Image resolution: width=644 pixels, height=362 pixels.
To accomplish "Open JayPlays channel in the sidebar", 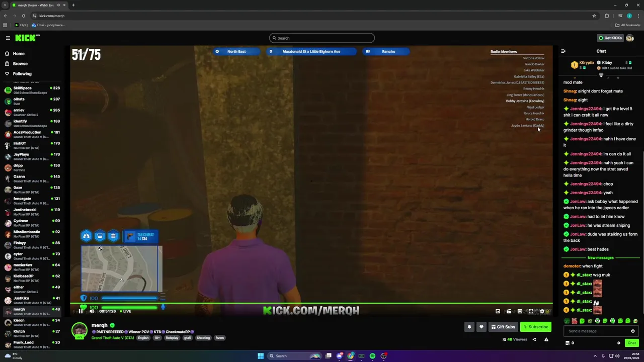I will click(x=33, y=156).
